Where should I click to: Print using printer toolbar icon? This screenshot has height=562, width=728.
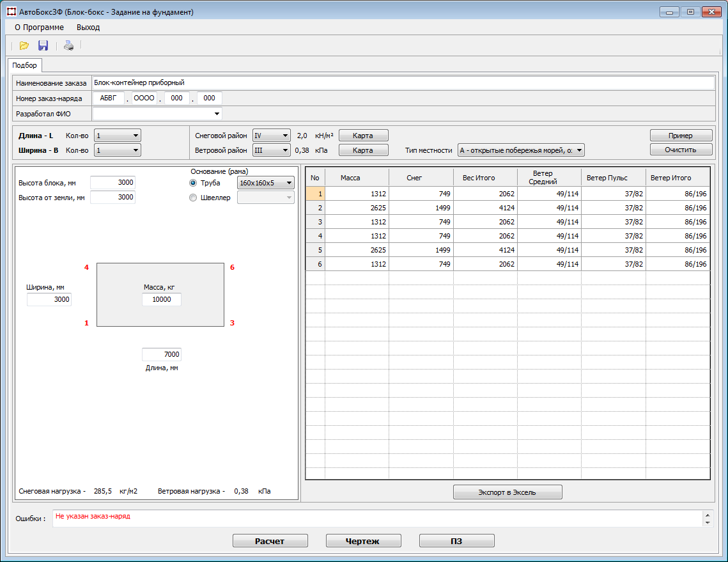[69, 45]
